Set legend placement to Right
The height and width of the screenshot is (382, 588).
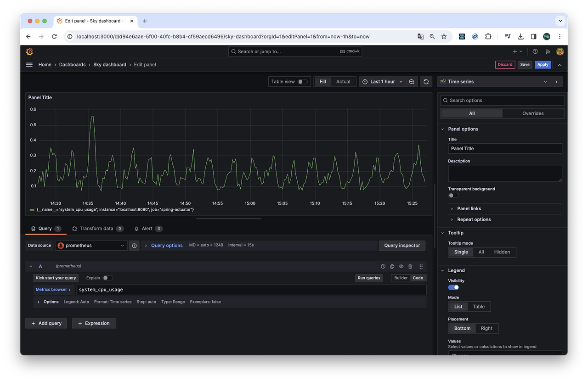tap(486, 328)
